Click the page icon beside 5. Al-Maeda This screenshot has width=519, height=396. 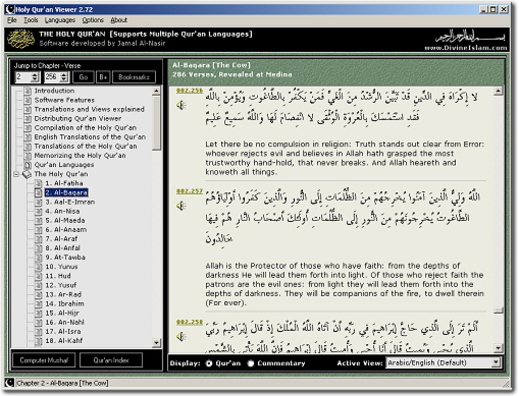(x=39, y=220)
